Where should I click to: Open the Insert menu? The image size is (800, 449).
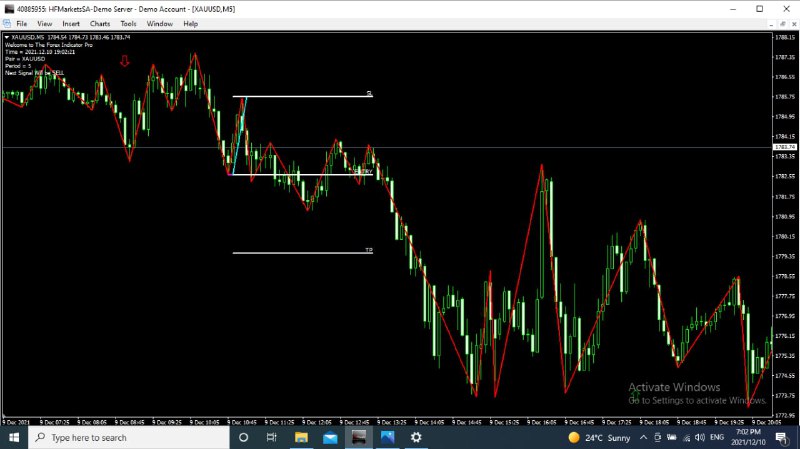(71, 24)
